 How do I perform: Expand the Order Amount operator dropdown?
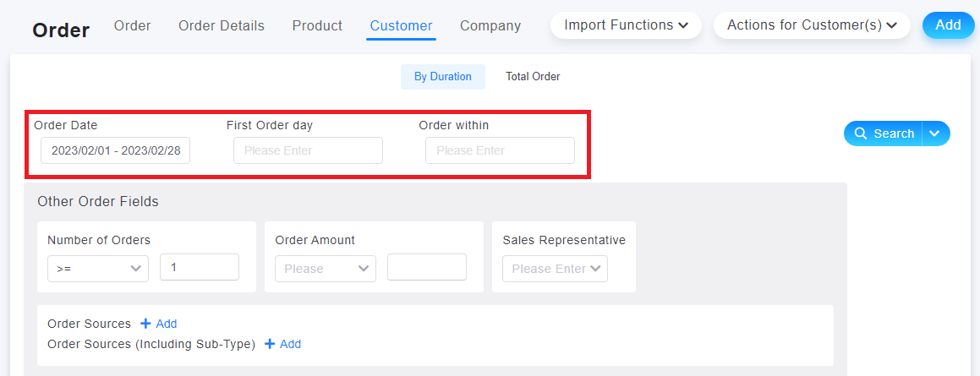(326, 269)
